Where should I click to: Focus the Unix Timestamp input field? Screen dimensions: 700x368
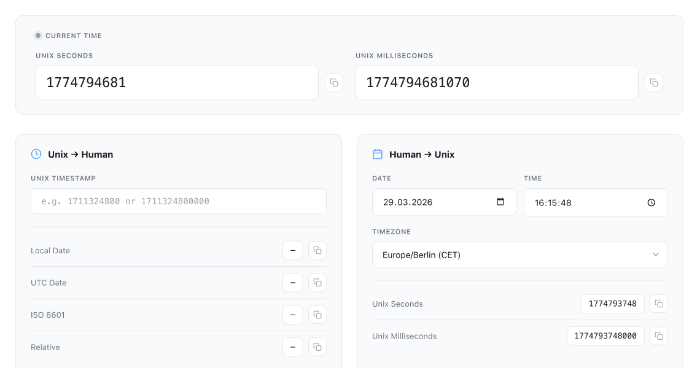tap(179, 201)
